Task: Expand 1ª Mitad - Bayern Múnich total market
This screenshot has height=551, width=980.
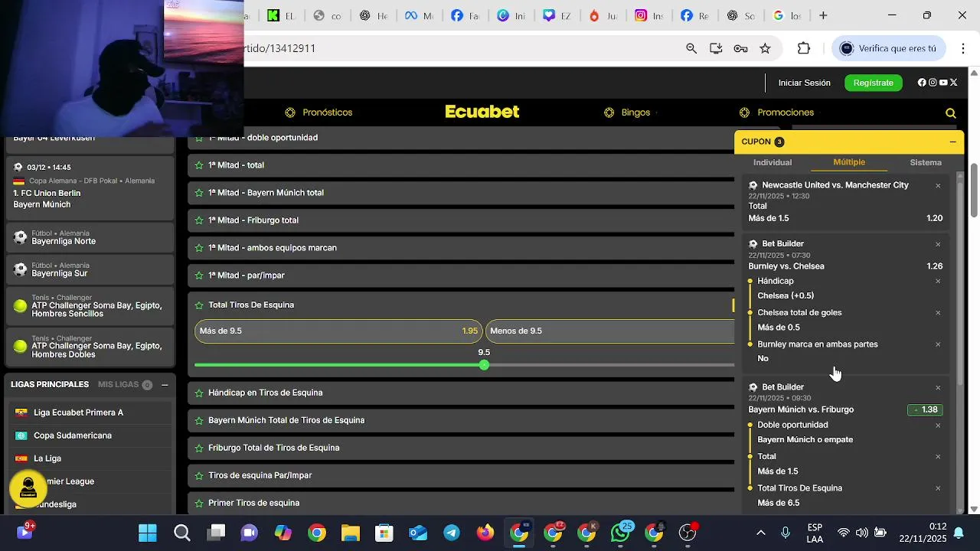Action: [x=461, y=193]
